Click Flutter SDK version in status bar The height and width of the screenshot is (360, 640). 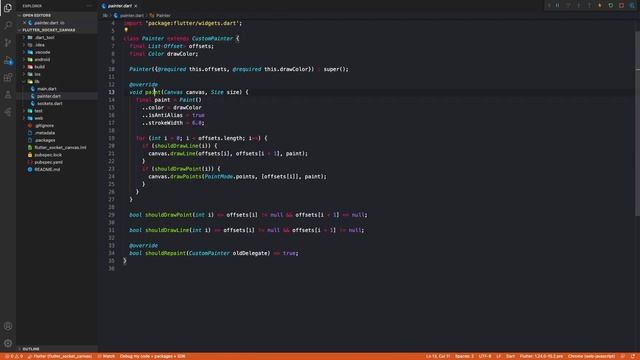541,356
